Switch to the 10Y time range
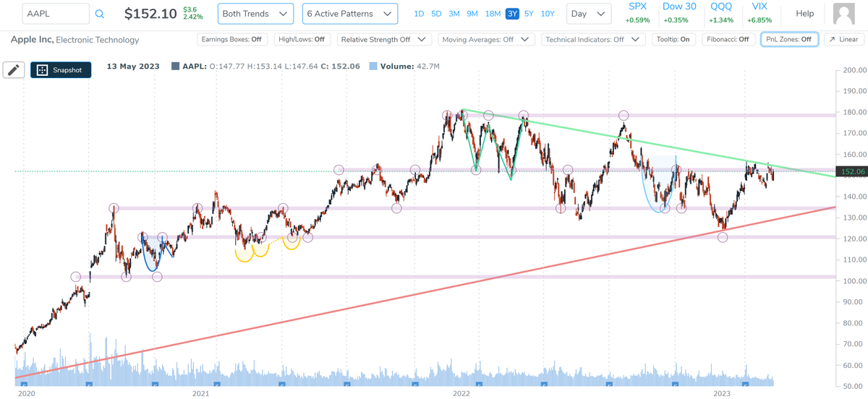 pyautogui.click(x=548, y=14)
